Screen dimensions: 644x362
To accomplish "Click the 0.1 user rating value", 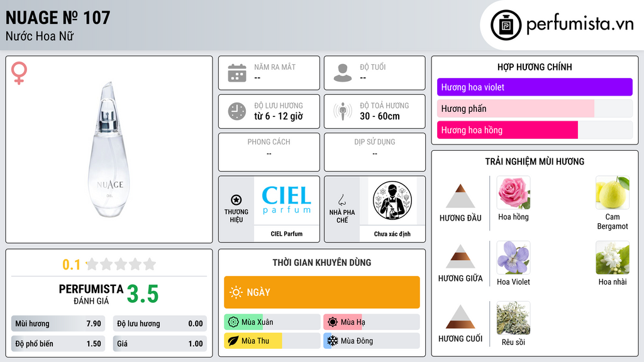I will [x=71, y=265].
